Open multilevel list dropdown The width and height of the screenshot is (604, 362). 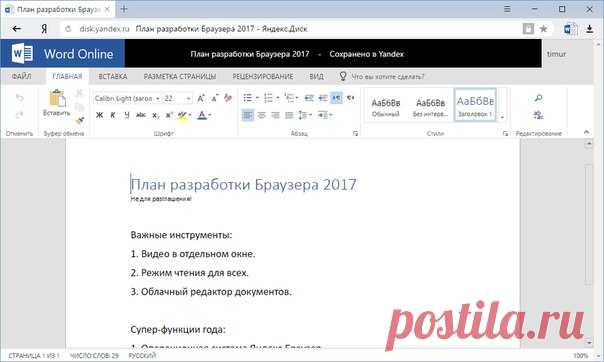pos(297,99)
